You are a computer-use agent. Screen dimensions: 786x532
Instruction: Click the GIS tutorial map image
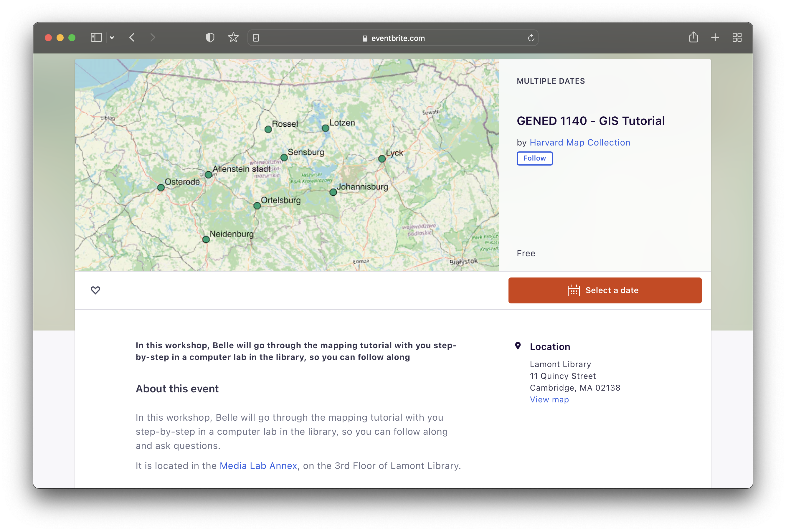(x=286, y=165)
